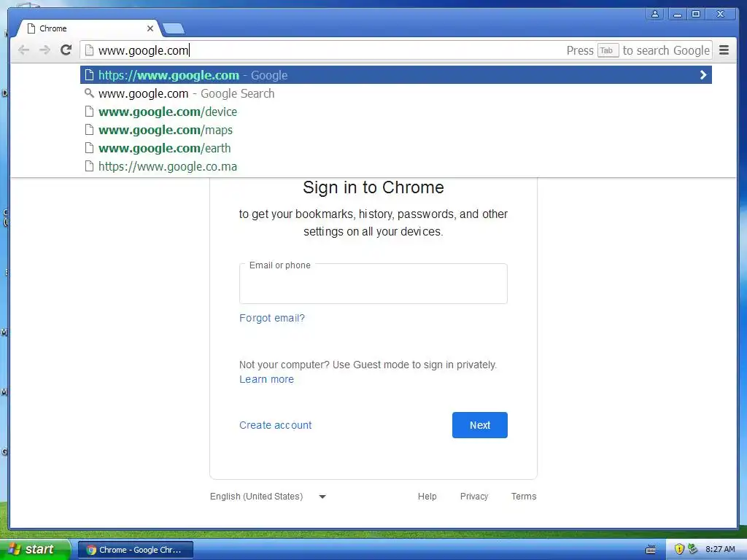Select https://www.google.co.ma suggestion
The height and width of the screenshot is (560, 747).
[396, 166]
